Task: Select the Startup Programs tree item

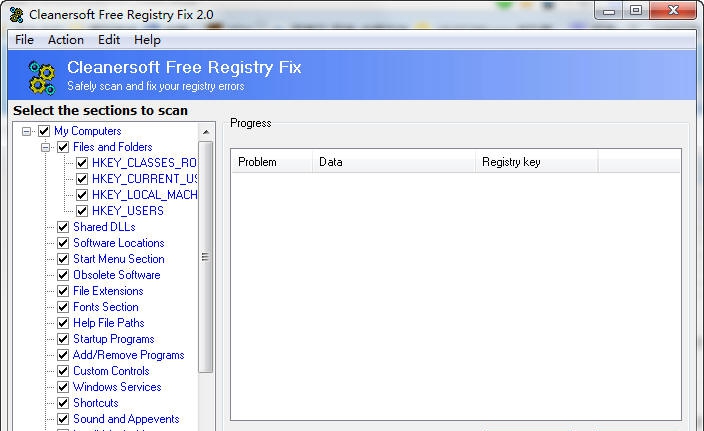Action: (114, 339)
